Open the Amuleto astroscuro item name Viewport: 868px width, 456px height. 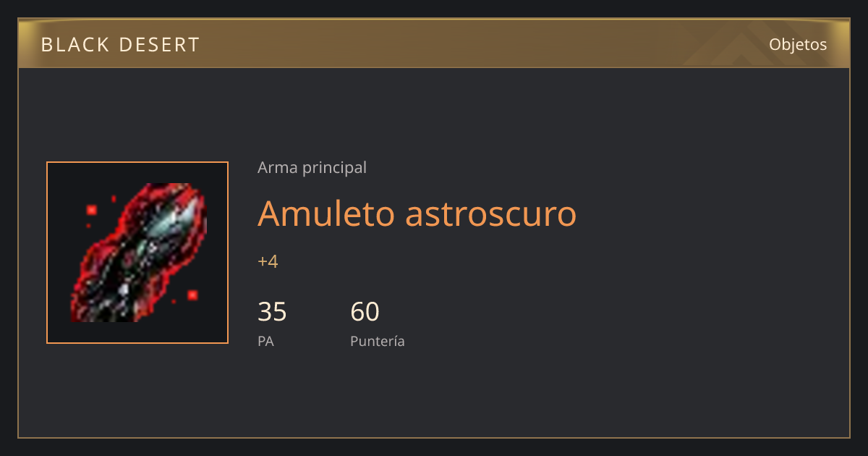[417, 213]
